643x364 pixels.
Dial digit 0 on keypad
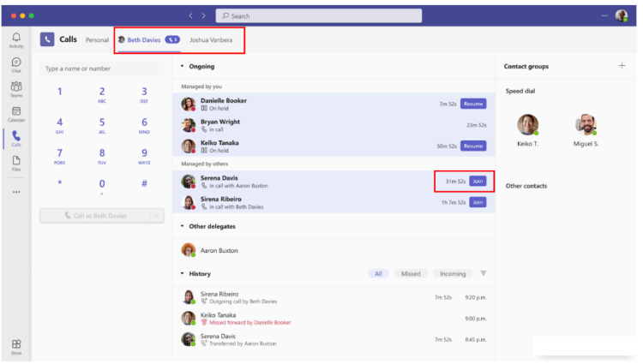(x=102, y=185)
